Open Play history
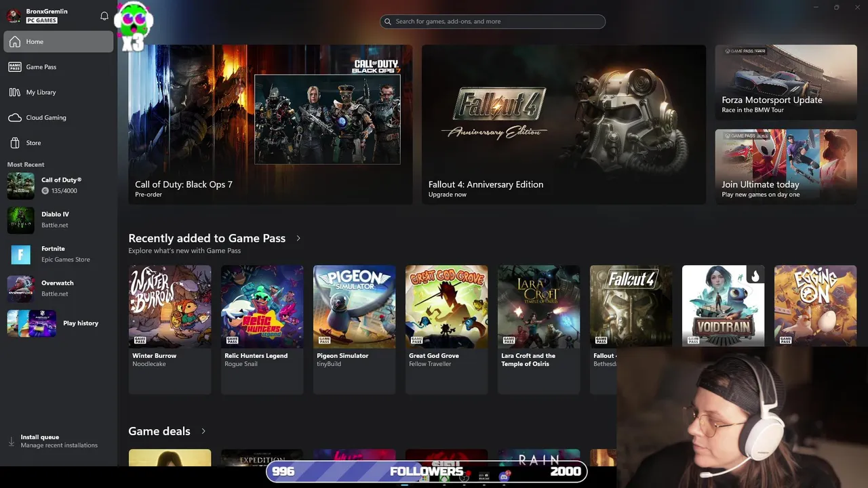Screen dimensions: 868x488 point(59,323)
